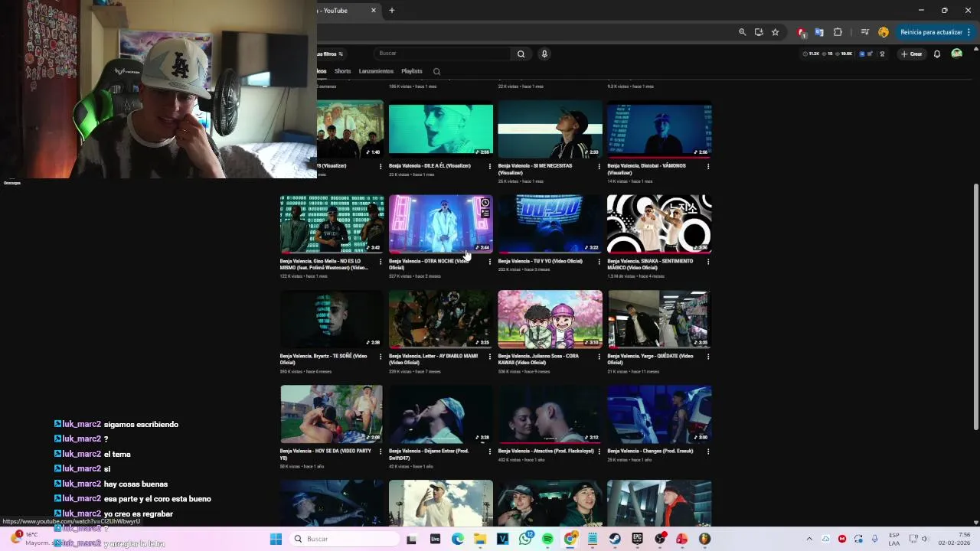Click the channel search magnifier beside Playlists
This screenshot has width=980, height=551.
point(436,71)
